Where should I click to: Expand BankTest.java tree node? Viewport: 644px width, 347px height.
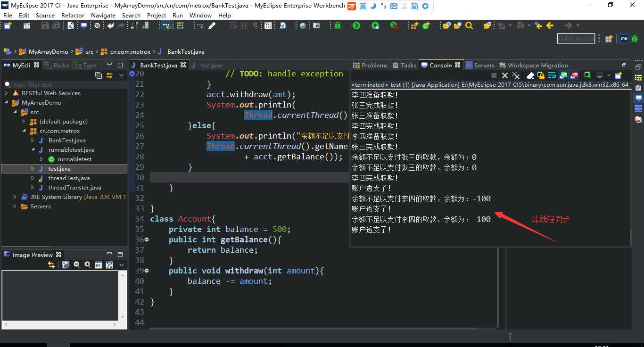pyautogui.click(x=33, y=140)
